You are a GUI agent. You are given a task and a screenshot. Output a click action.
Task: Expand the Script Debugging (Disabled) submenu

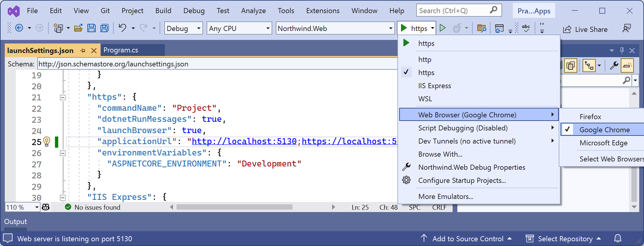pos(479,128)
